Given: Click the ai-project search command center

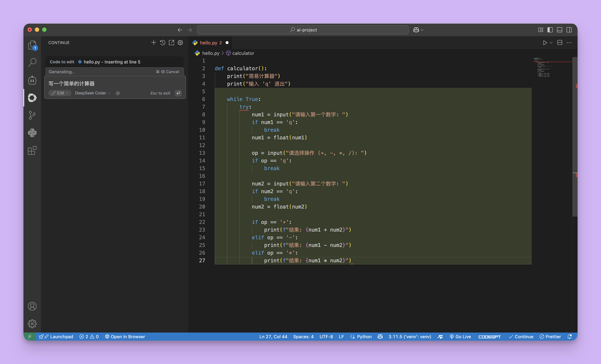Looking at the screenshot, I should point(303,30).
